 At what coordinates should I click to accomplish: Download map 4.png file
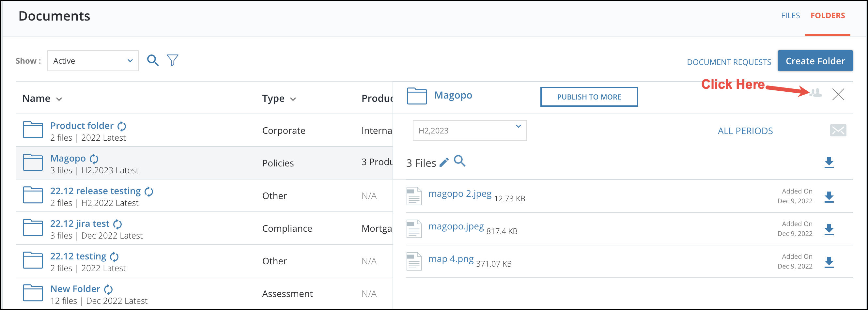(829, 262)
